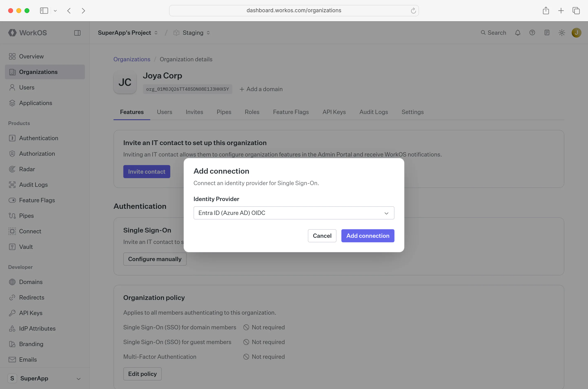Switch to the Users tab
The width and height of the screenshot is (588, 389).
pyautogui.click(x=164, y=112)
